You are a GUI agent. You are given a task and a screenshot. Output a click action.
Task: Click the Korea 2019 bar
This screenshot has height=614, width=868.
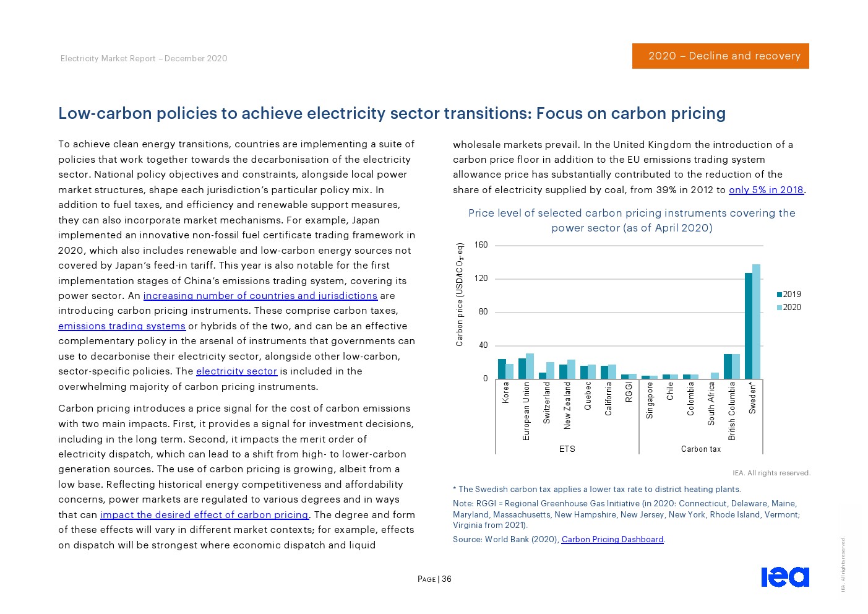502,369
